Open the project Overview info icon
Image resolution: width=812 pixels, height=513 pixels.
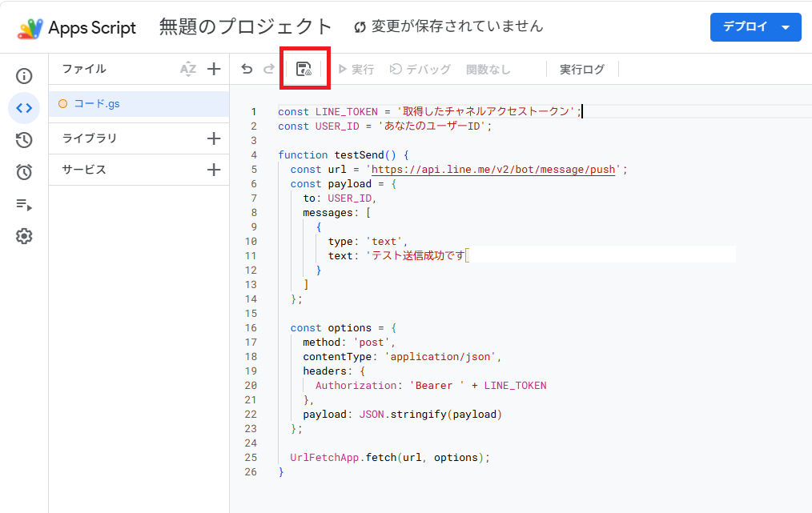24,76
